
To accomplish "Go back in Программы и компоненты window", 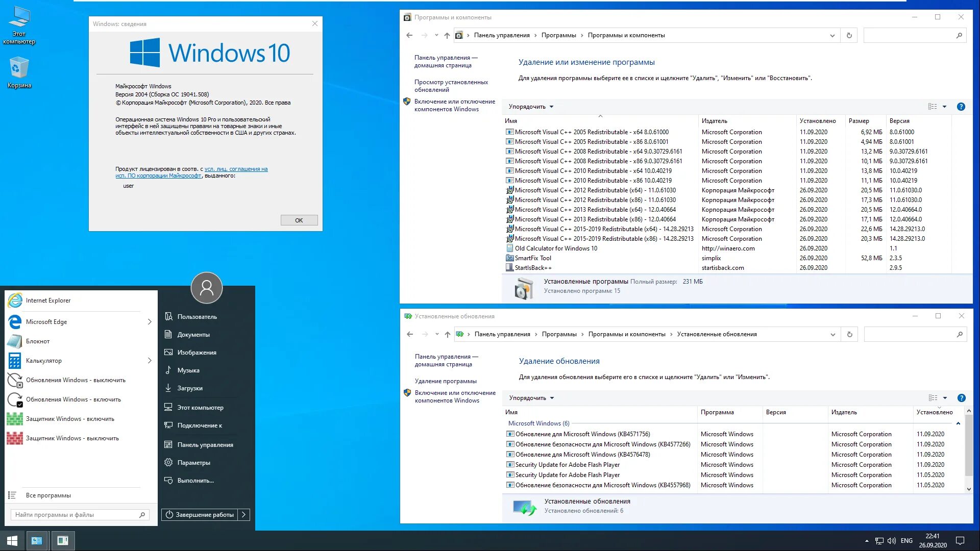I will click(409, 35).
